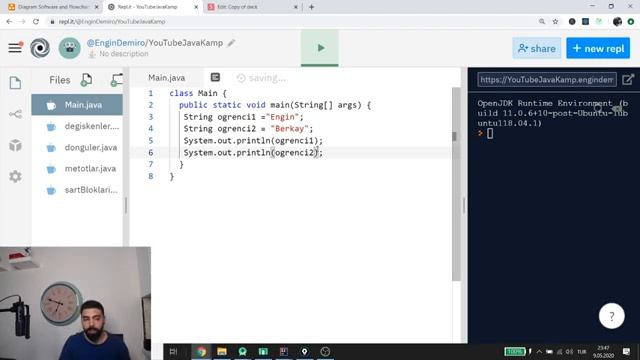Screen dimensions: 640x360
Task: Open File Explorer in taskbar
Action: (222, 351)
